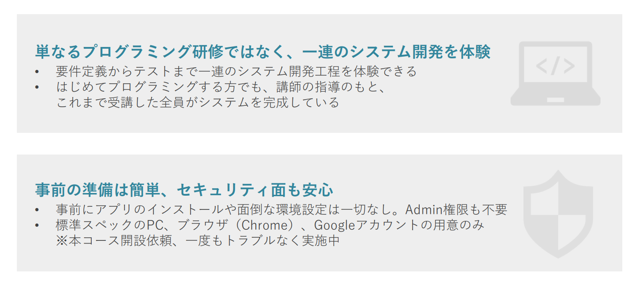
Task: Click the line starting これまで受講した全員
Action: coord(198,103)
